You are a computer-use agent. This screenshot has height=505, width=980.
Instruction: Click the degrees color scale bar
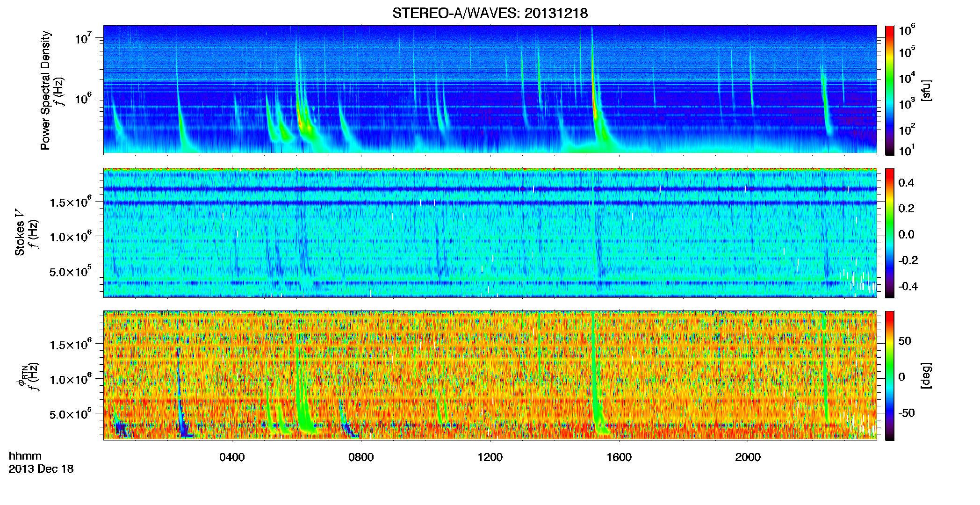click(890, 375)
